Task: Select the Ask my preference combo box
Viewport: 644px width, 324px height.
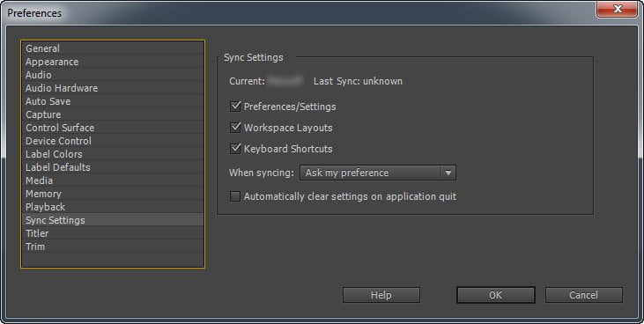Action: (x=378, y=173)
